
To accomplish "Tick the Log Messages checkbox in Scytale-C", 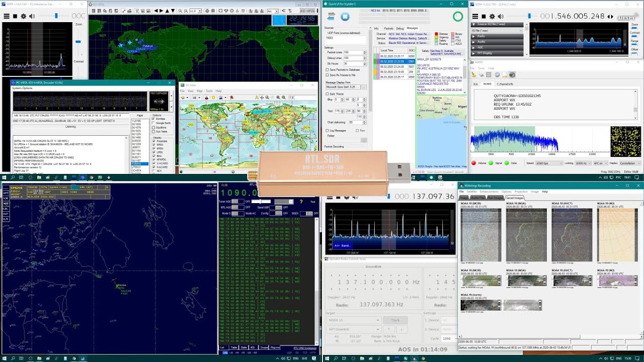I will tap(328, 131).
